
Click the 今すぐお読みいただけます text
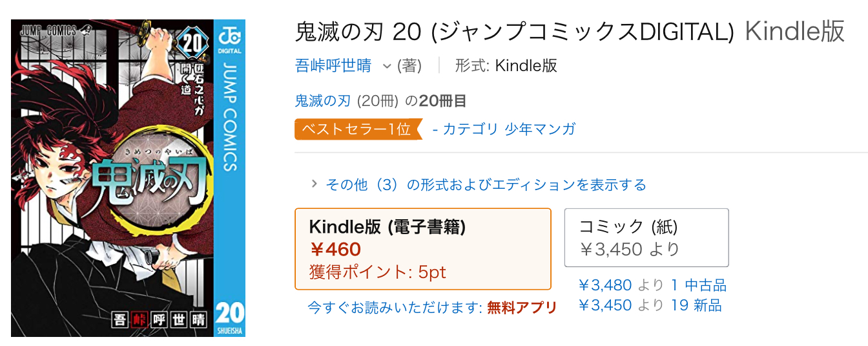(x=395, y=308)
